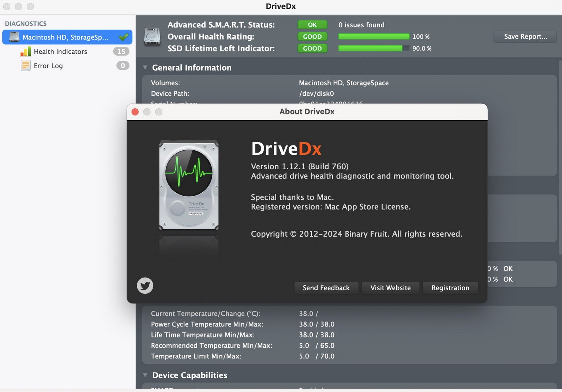Click the '5.0 / 70.0' temperature limit value
Image resolution: width=562 pixels, height=392 pixels.
coord(317,356)
